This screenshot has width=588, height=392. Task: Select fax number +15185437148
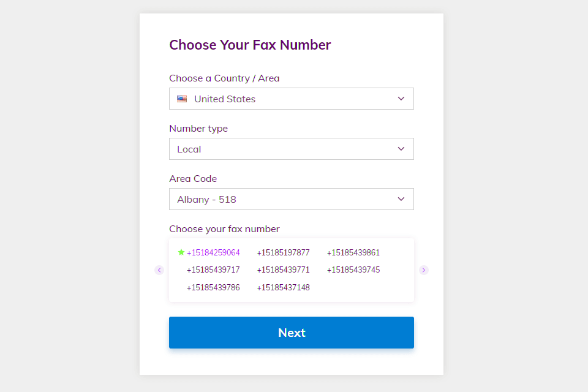(283, 287)
